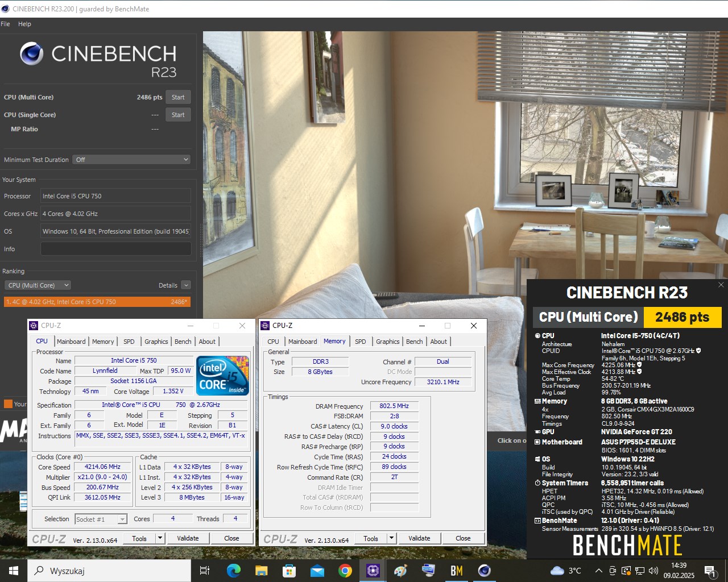The height and width of the screenshot is (582, 728).
Task: Open SPD tab in left CPU-Z window
Action: pyautogui.click(x=129, y=342)
